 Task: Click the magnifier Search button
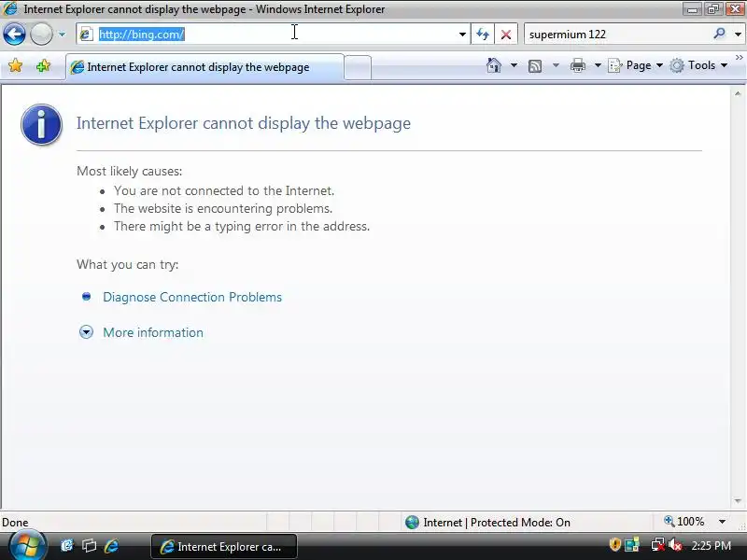click(x=719, y=34)
